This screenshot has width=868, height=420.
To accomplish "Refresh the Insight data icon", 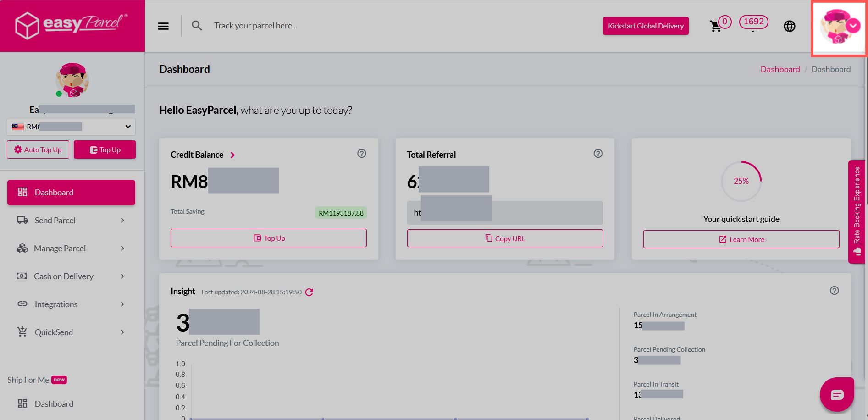I will (x=310, y=292).
